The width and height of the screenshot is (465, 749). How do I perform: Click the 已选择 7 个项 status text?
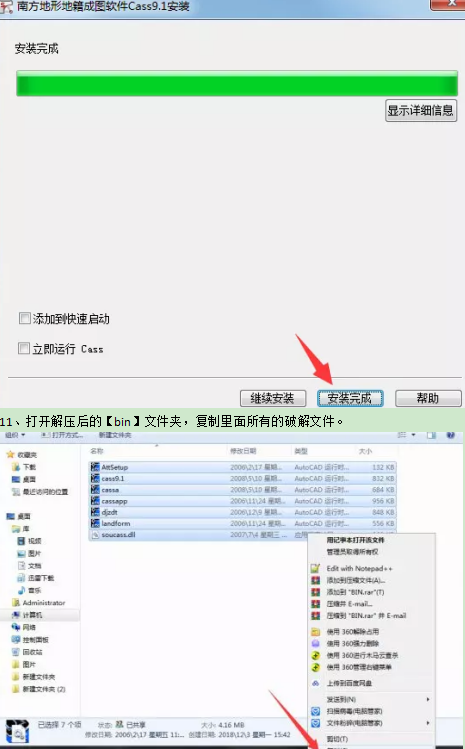pos(60,725)
